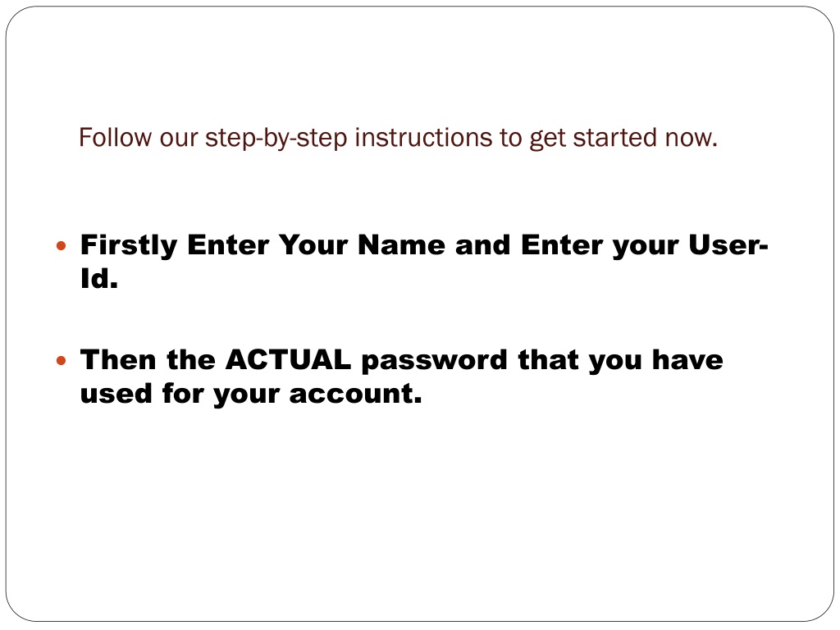Click the word "User-" ending the first line
Viewport: 840px width, 630px height.
coord(728,244)
